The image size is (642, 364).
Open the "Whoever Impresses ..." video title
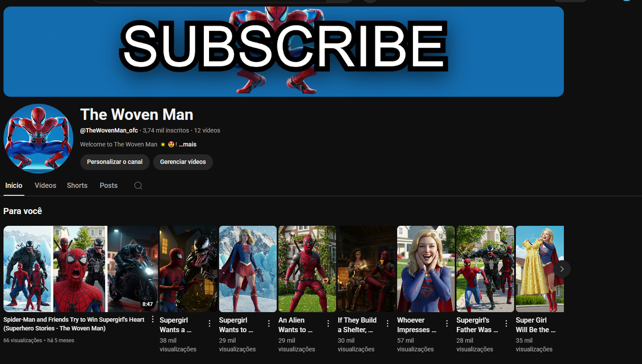point(417,325)
